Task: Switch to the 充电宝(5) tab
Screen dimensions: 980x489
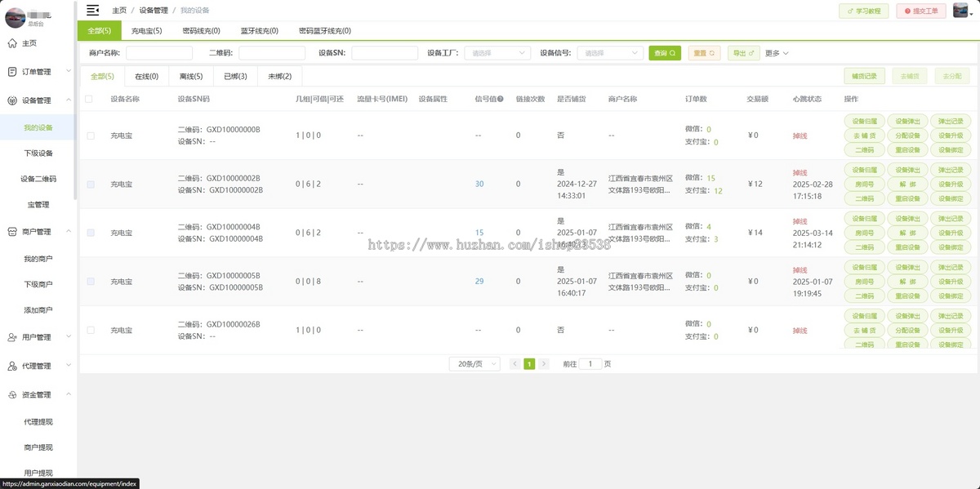Action: point(147,29)
